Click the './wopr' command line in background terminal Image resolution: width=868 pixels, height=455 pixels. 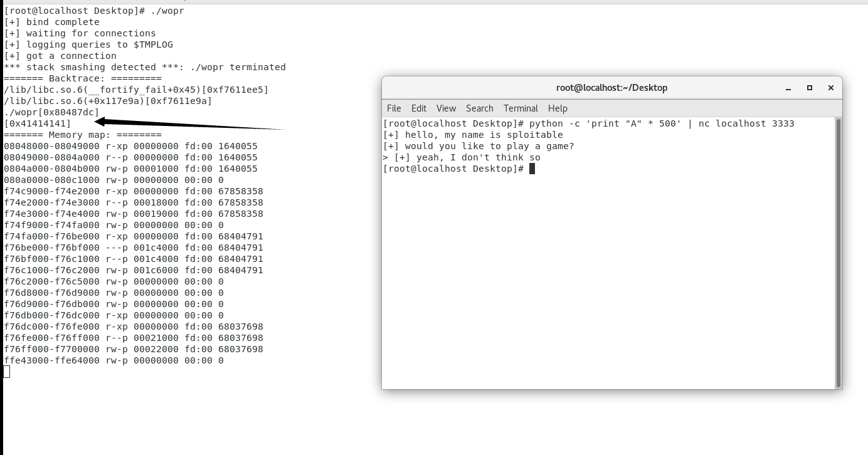[x=94, y=11]
